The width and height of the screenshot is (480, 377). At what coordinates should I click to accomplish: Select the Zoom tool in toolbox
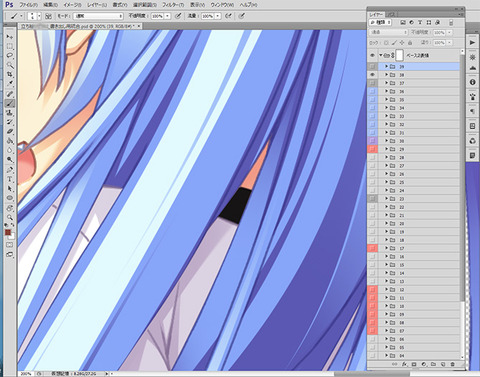click(10, 217)
